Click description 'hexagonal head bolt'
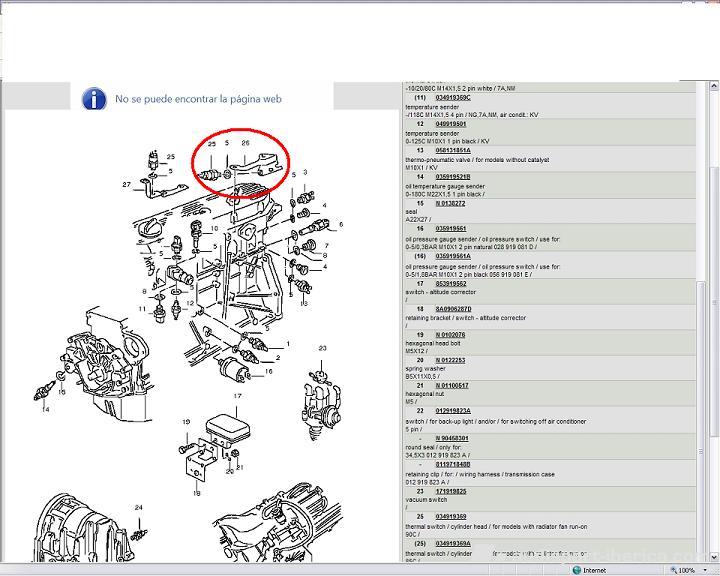 433,343
